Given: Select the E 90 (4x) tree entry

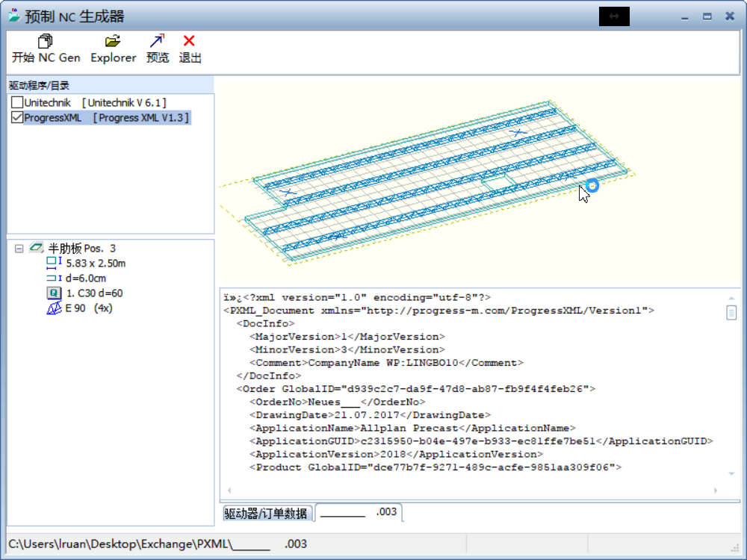Looking at the screenshot, I should click(x=89, y=308).
